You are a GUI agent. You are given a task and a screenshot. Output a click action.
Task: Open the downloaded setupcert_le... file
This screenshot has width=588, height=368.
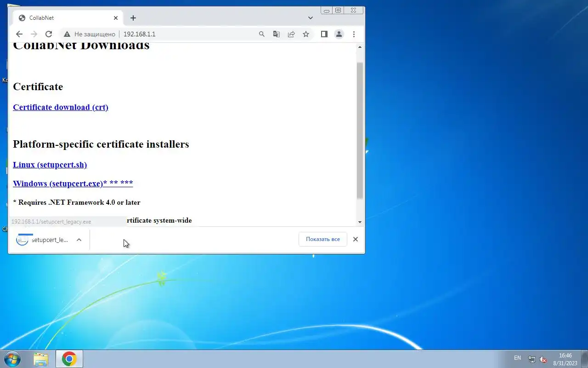pos(42,240)
